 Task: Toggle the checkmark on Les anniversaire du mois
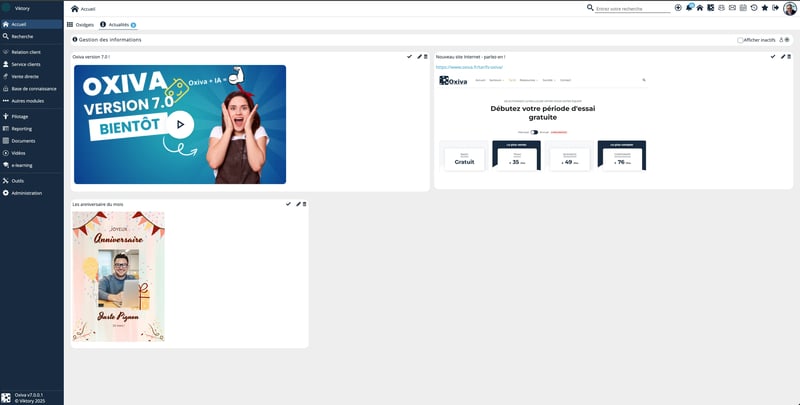(288, 204)
